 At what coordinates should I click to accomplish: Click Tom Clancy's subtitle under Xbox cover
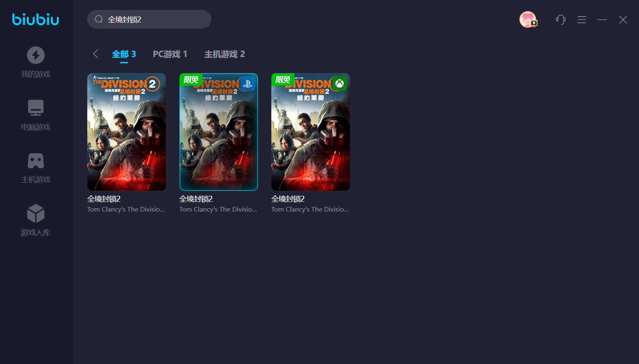(310, 209)
